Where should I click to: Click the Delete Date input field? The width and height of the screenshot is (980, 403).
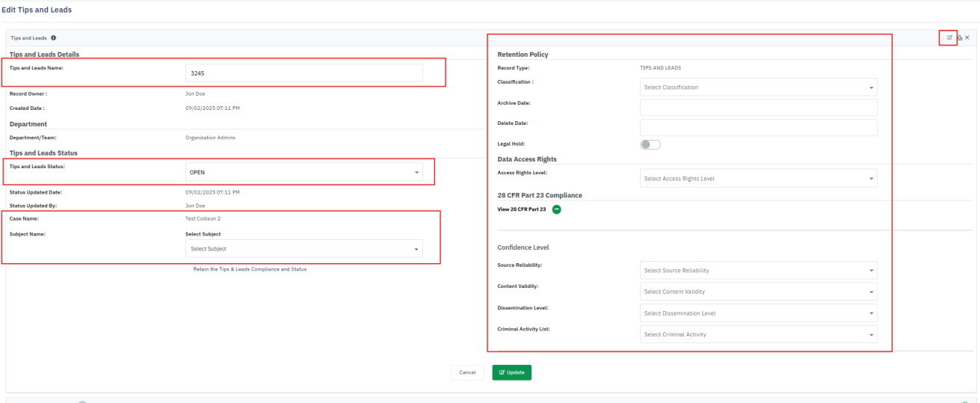pos(758,128)
